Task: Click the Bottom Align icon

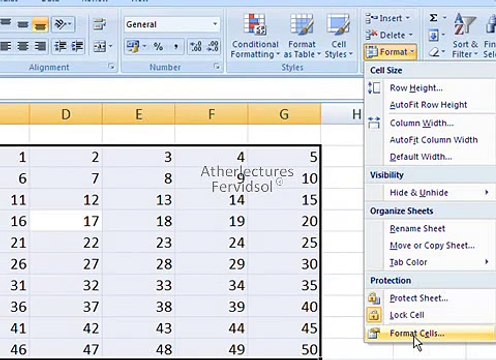Action: 40,25
